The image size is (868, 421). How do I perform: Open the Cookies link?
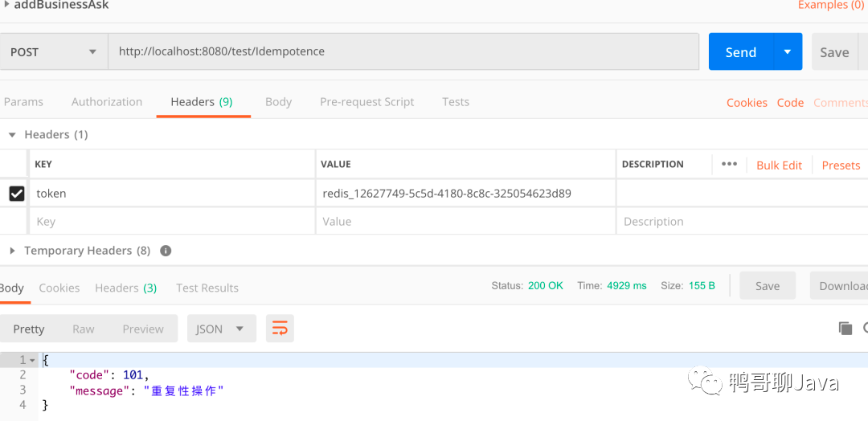click(747, 102)
